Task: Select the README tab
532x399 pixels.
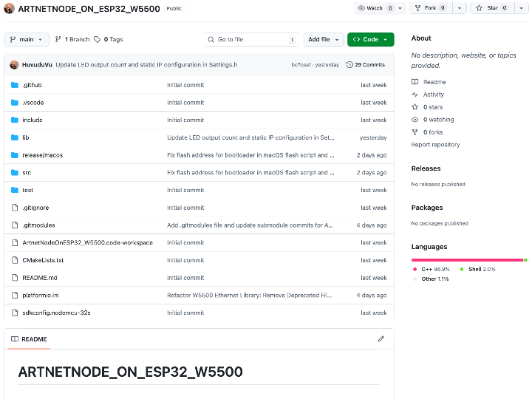Action: coord(29,339)
